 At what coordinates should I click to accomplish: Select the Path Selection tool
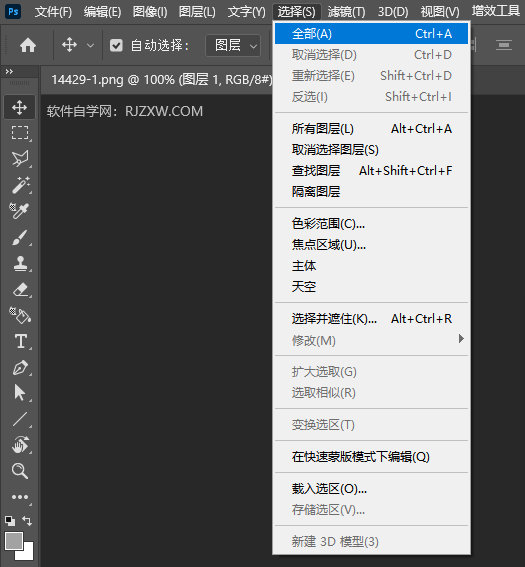[20, 393]
